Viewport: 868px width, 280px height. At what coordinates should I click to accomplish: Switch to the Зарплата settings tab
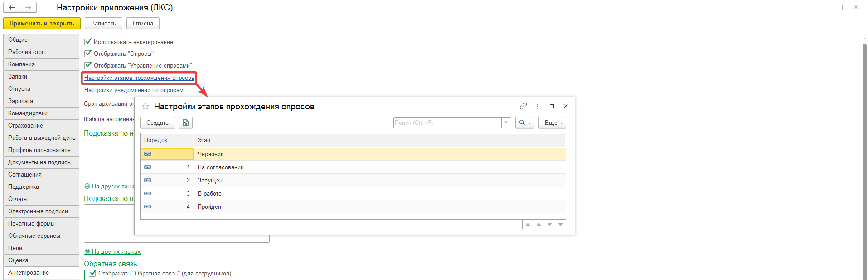coord(41,101)
